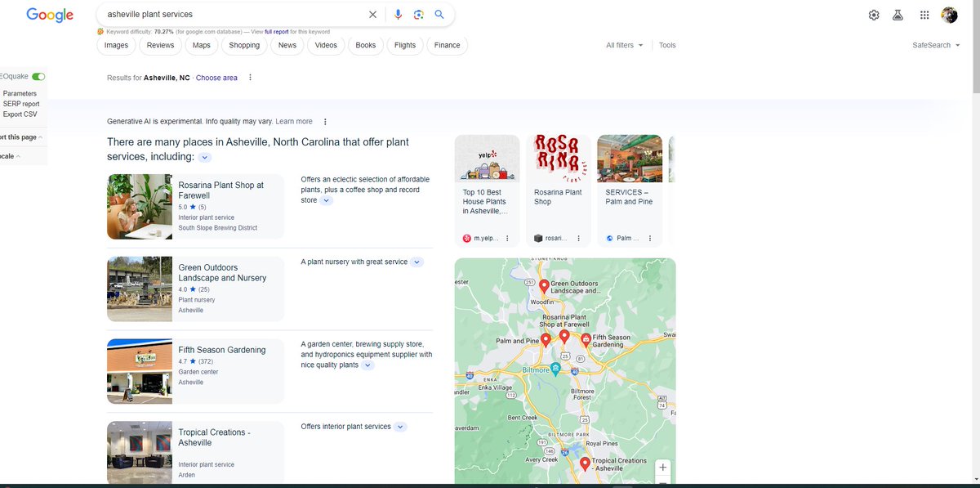
Task: Click Palm and Pine map pin
Action: click(x=546, y=341)
